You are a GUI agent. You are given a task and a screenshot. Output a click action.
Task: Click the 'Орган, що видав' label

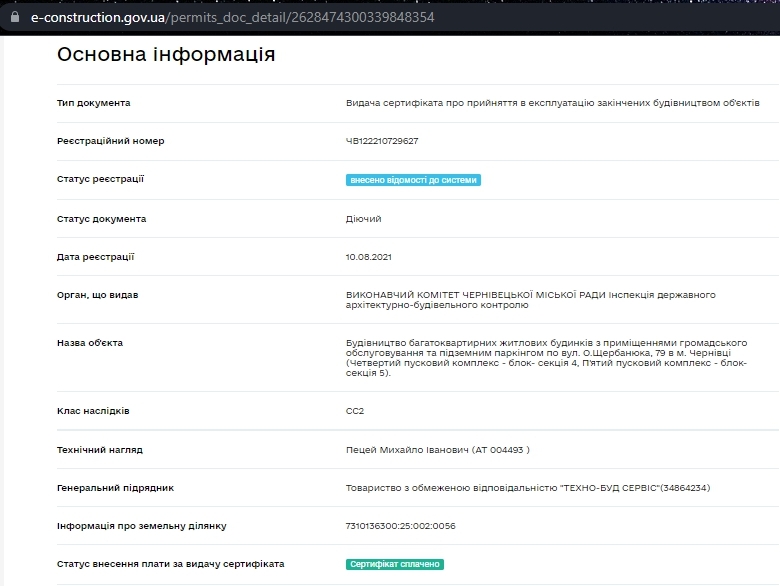click(98, 295)
